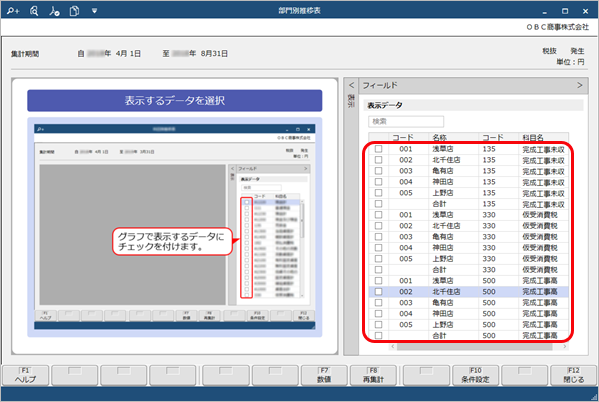
Task: Click the PDF output icon
Action: [x=54, y=11]
